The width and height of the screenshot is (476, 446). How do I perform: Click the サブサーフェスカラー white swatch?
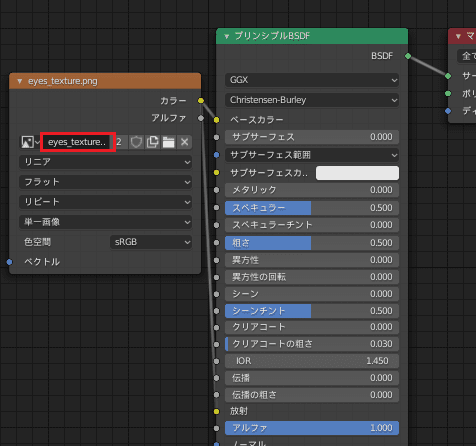357,173
